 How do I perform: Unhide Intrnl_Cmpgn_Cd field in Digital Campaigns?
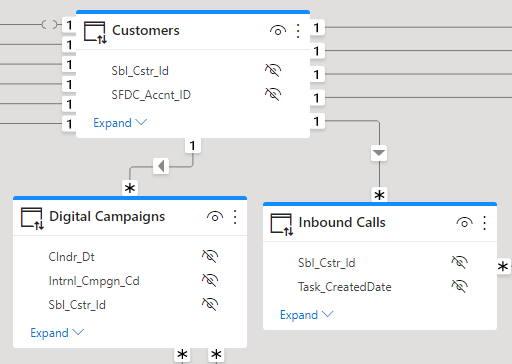click(210, 280)
